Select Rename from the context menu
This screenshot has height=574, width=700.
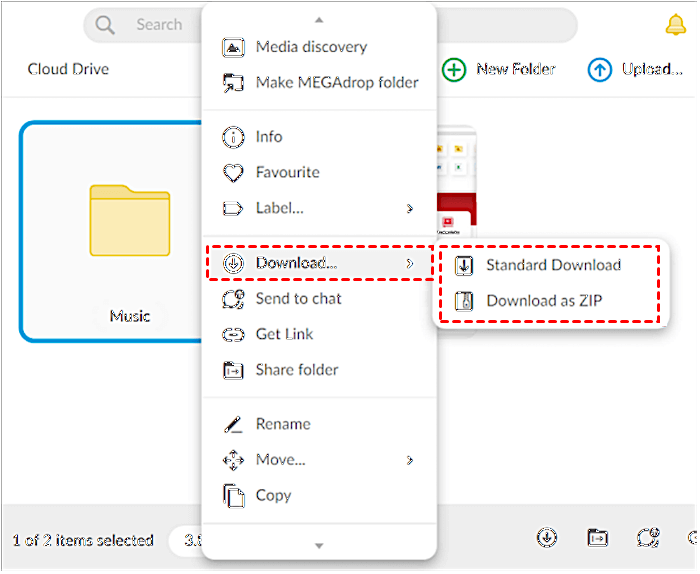[x=319, y=424]
